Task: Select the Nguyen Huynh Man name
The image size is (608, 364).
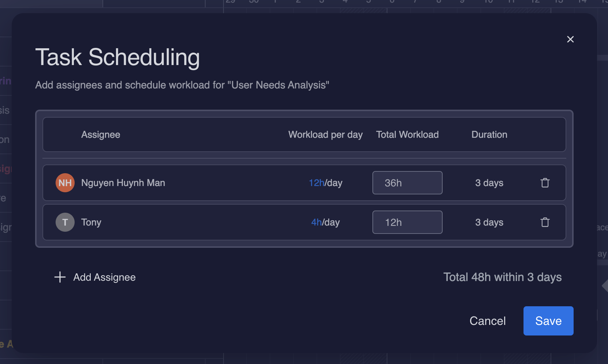Action: point(123,183)
